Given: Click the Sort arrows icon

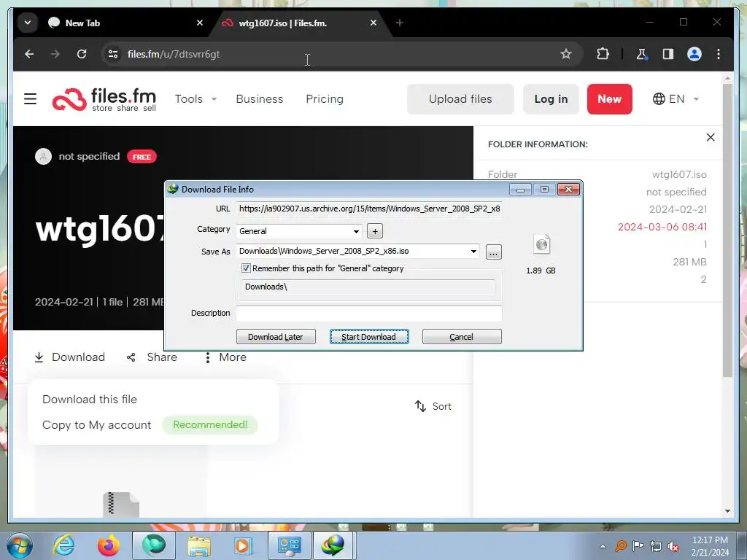Looking at the screenshot, I should tap(420, 406).
